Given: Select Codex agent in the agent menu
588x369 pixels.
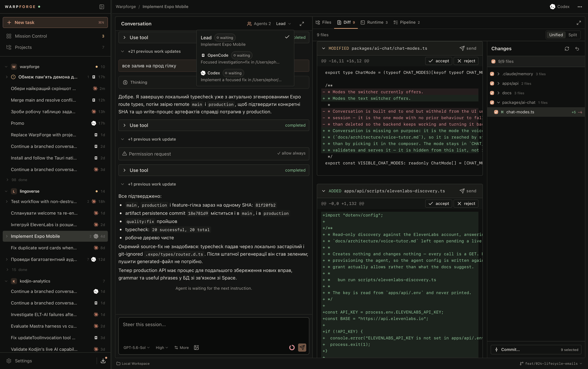Looking at the screenshot, I should click(245, 76).
